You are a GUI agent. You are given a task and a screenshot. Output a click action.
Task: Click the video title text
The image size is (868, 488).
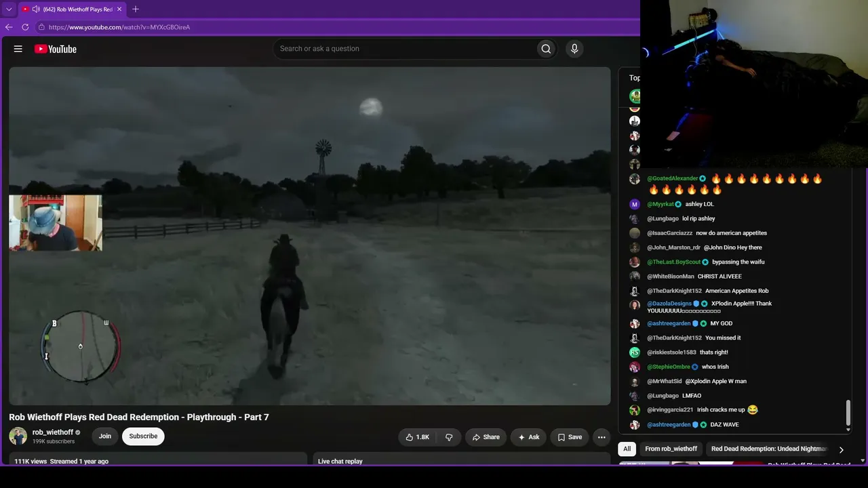click(x=139, y=417)
